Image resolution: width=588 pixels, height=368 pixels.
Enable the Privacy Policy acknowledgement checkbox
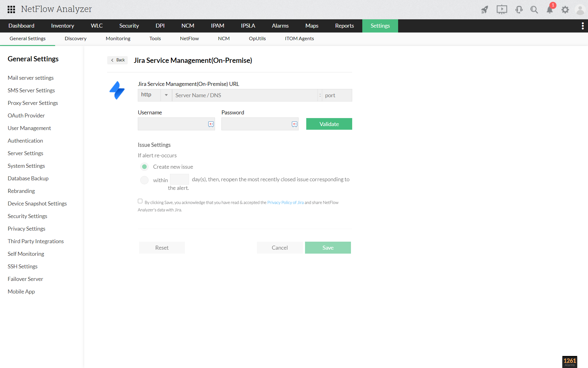click(x=140, y=201)
